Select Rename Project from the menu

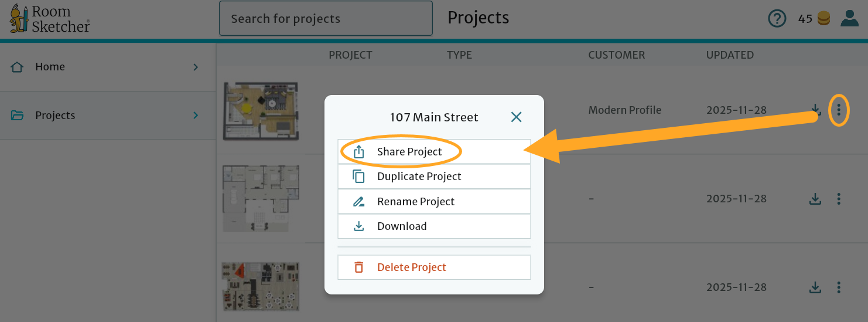434,202
